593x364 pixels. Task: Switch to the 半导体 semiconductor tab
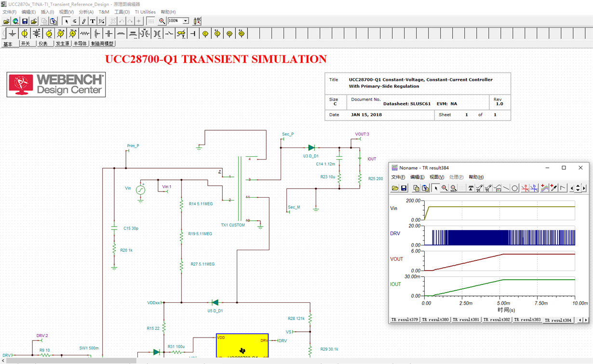tap(81, 44)
